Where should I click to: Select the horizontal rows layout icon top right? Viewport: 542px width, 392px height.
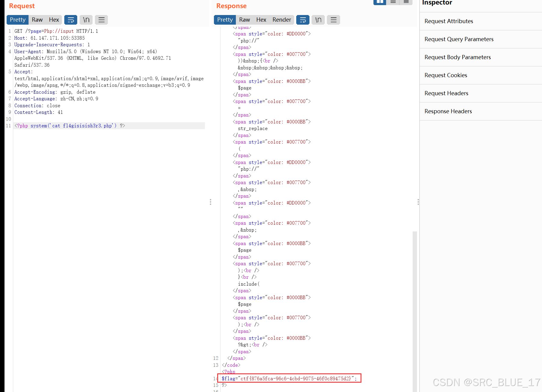tap(393, 2)
